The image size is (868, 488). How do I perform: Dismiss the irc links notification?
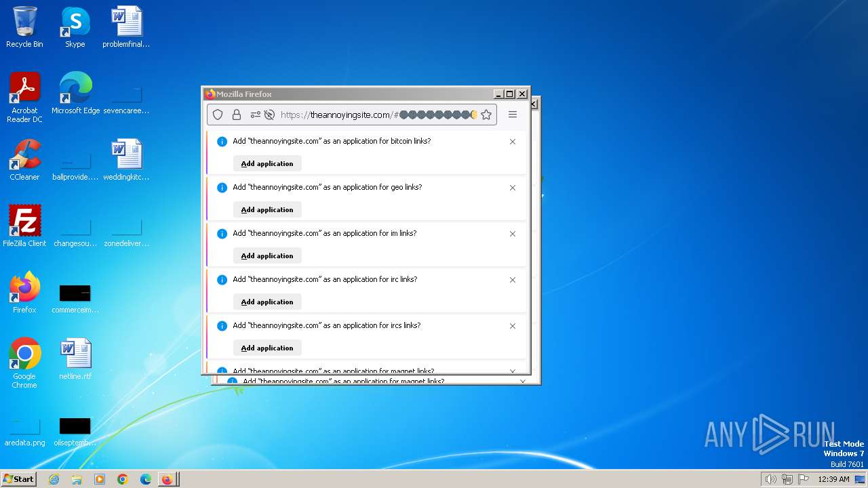pyautogui.click(x=513, y=280)
